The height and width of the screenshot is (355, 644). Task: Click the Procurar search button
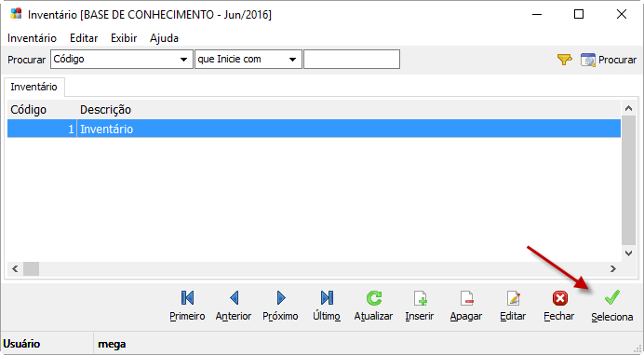tap(609, 60)
